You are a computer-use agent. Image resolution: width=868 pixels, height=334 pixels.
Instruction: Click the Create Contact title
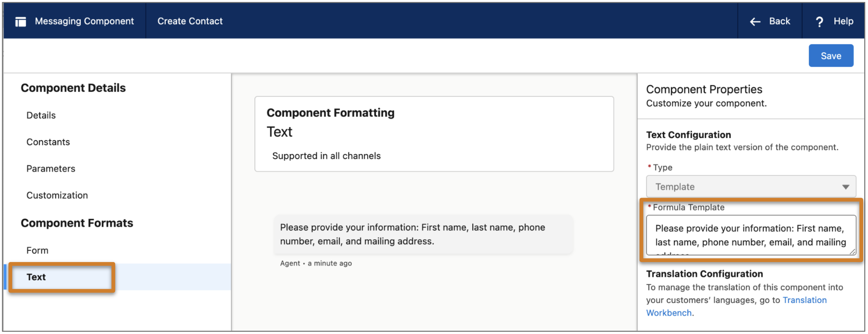coord(190,21)
